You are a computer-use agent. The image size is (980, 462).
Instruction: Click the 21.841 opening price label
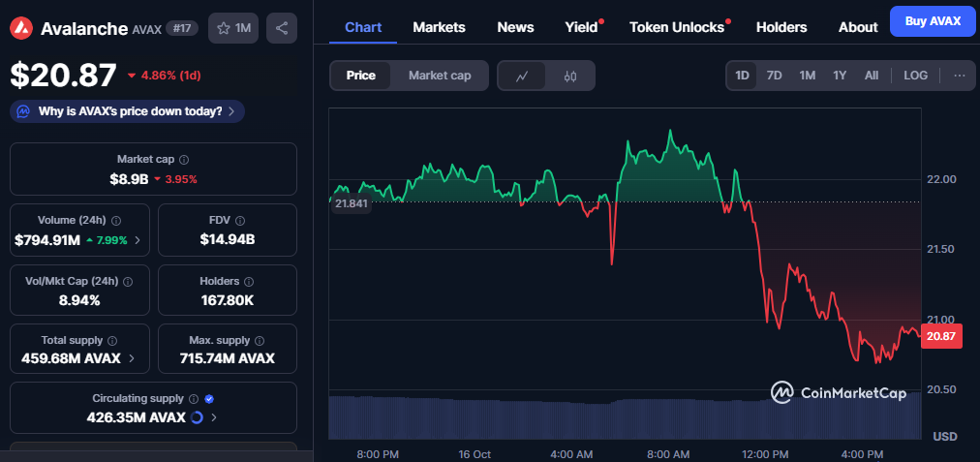point(351,203)
